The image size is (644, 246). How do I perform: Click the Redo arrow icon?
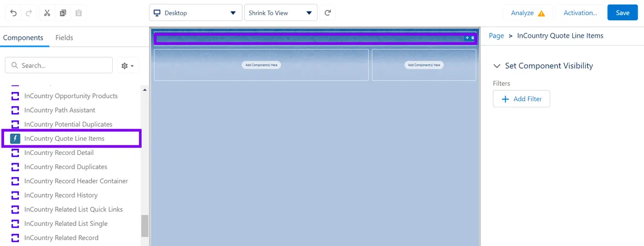[x=28, y=13]
